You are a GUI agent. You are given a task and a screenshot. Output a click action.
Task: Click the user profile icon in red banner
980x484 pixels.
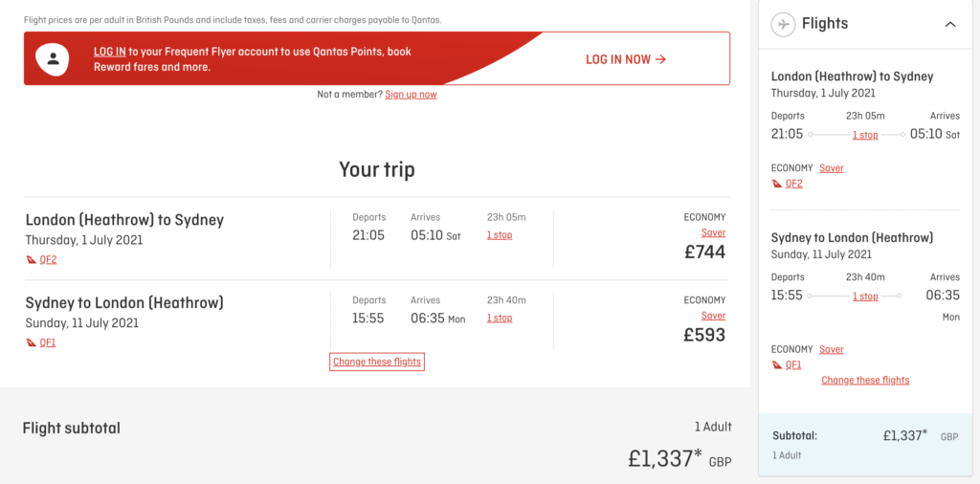tap(53, 58)
